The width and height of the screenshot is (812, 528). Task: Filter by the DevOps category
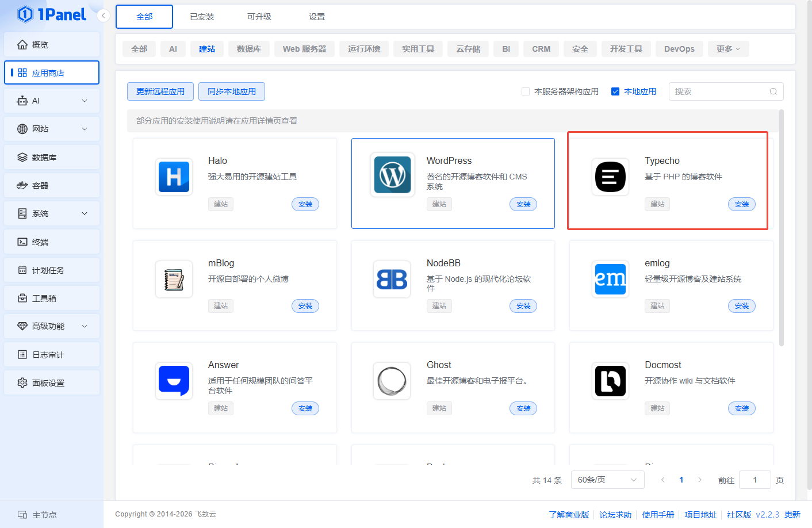[679, 49]
